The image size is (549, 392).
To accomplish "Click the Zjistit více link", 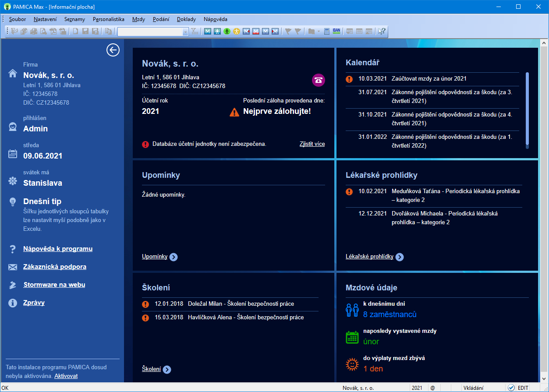I will click(312, 144).
